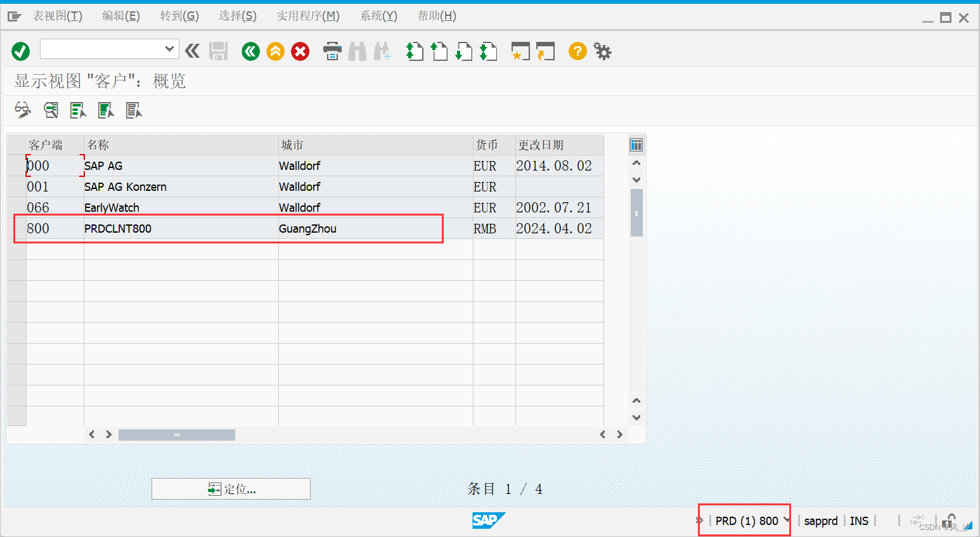Open the table settings configuration icon
The height and width of the screenshot is (537, 980).
tap(636, 145)
